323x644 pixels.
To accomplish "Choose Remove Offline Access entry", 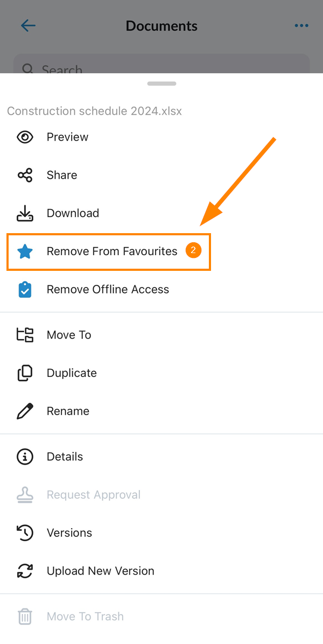I will (161, 290).
